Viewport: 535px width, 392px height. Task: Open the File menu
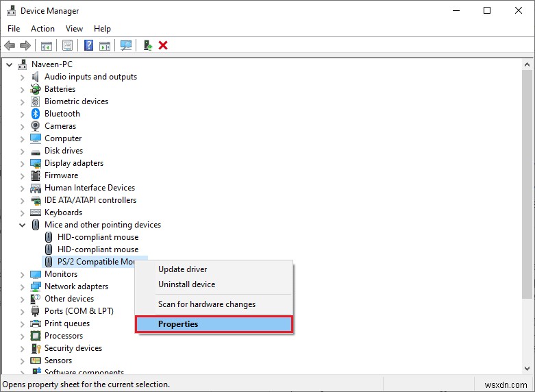point(14,29)
